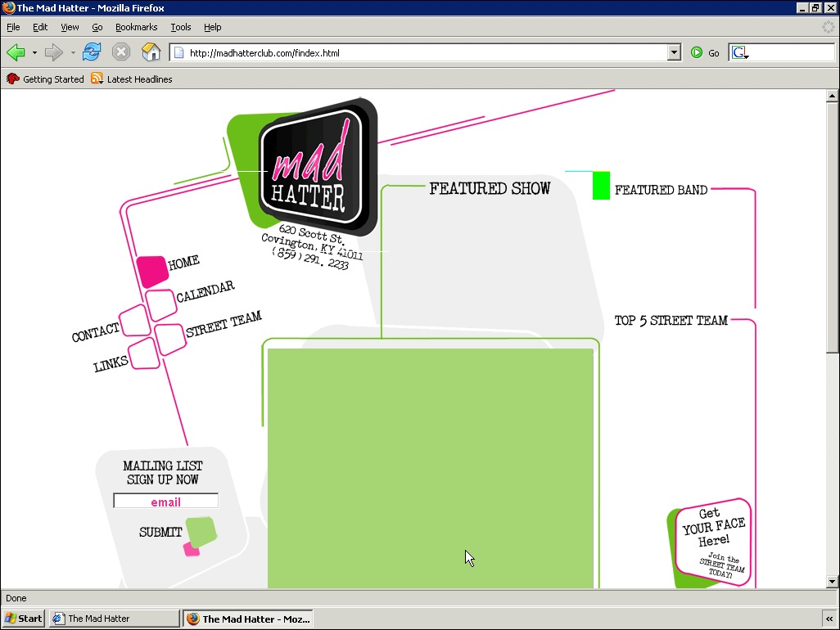Click the Windows Start button
Image resolution: width=840 pixels, height=630 pixels.
(23, 619)
